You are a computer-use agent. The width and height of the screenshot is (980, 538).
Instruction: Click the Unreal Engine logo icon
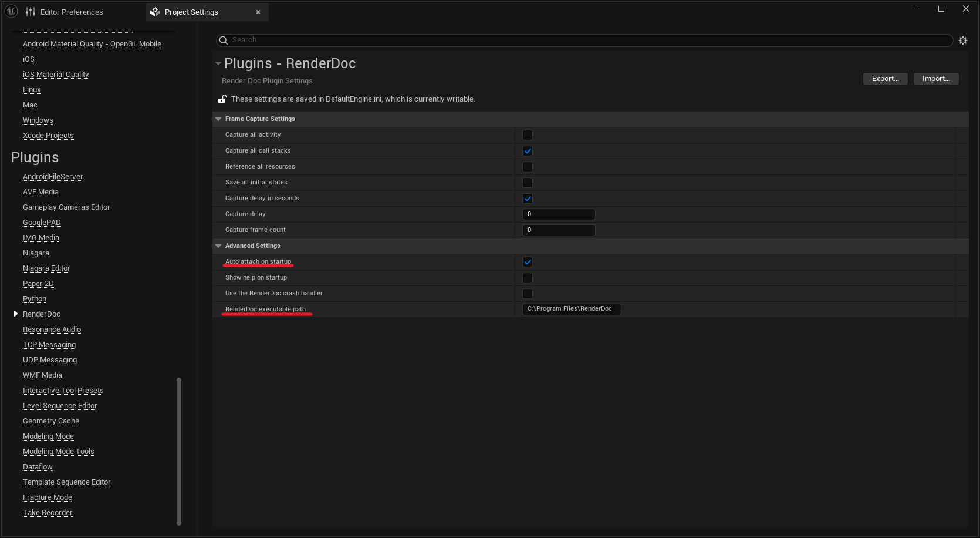coord(11,11)
